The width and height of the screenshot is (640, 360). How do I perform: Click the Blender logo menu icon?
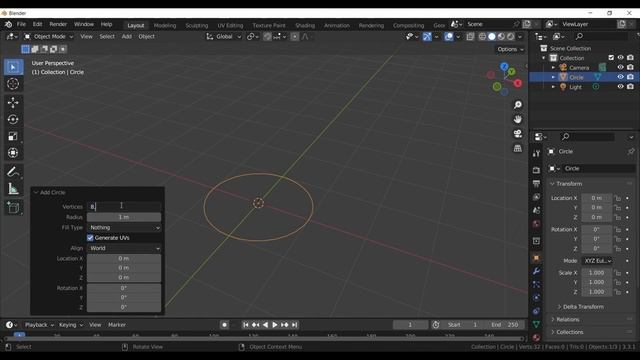point(8,24)
